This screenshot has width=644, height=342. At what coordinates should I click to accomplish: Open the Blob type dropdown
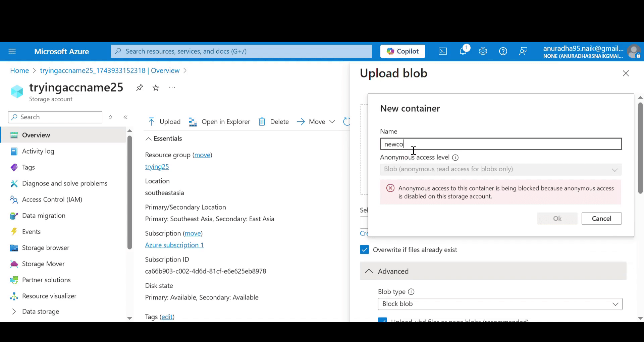pyautogui.click(x=500, y=304)
